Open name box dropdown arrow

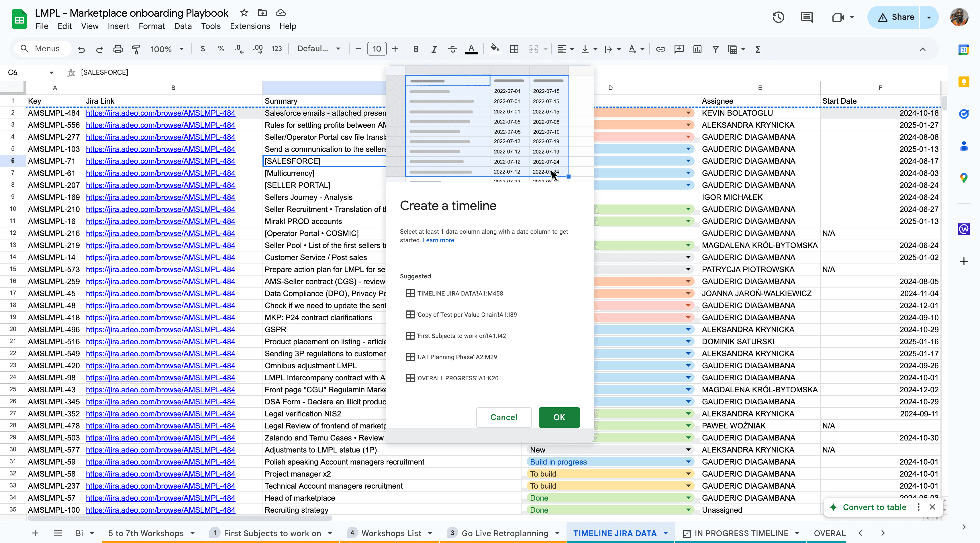point(51,72)
